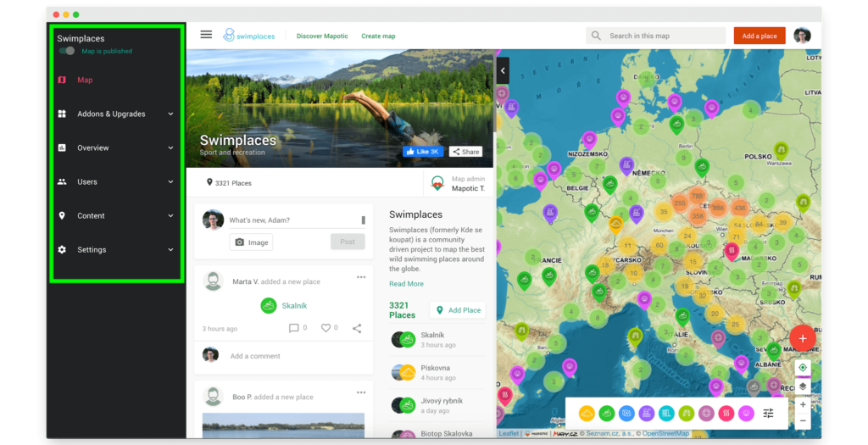Open the three-dot menu on Marta V.'s post
The height and width of the screenshot is (445, 868).
tap(361, 277)
